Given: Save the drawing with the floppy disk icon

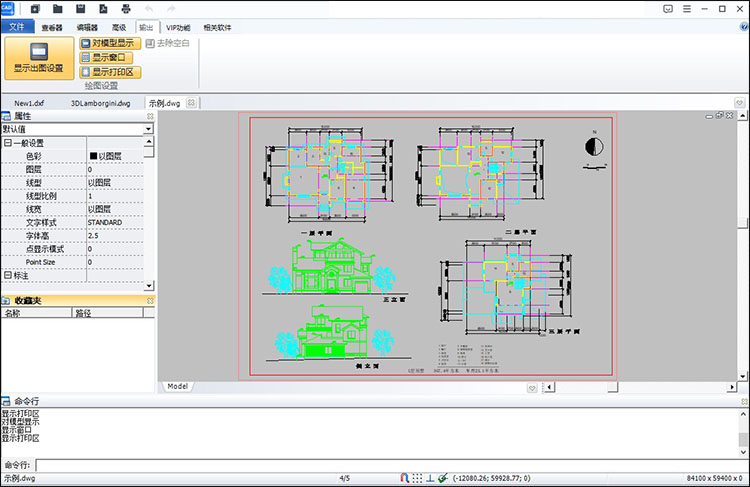Looking at the screenshot, I should pyautogui.click(x=80, y=9).
